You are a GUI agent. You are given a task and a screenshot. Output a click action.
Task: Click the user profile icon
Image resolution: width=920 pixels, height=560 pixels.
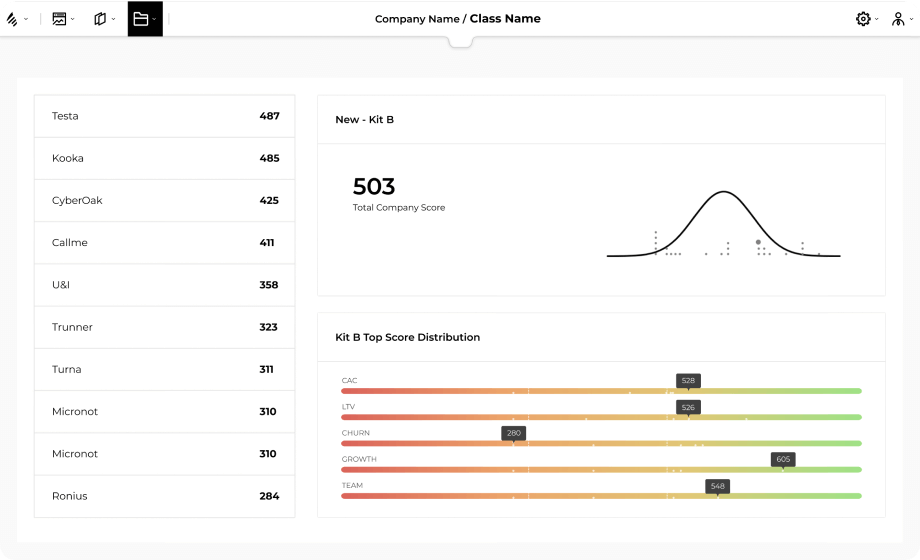[x=897, y=19]
